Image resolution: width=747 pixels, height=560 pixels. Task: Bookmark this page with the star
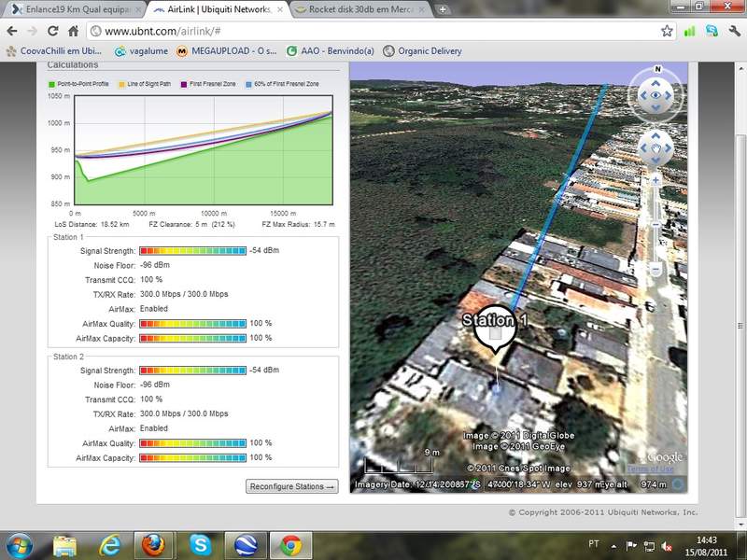click(667, 32)
